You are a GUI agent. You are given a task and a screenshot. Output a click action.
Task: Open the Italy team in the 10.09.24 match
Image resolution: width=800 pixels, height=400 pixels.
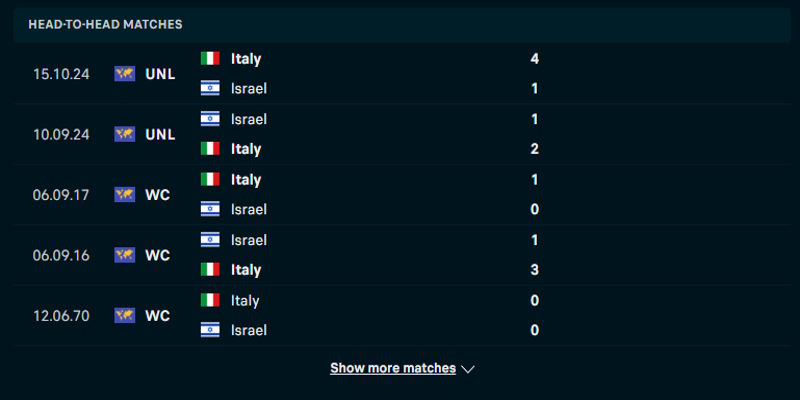tap(246, 149)
